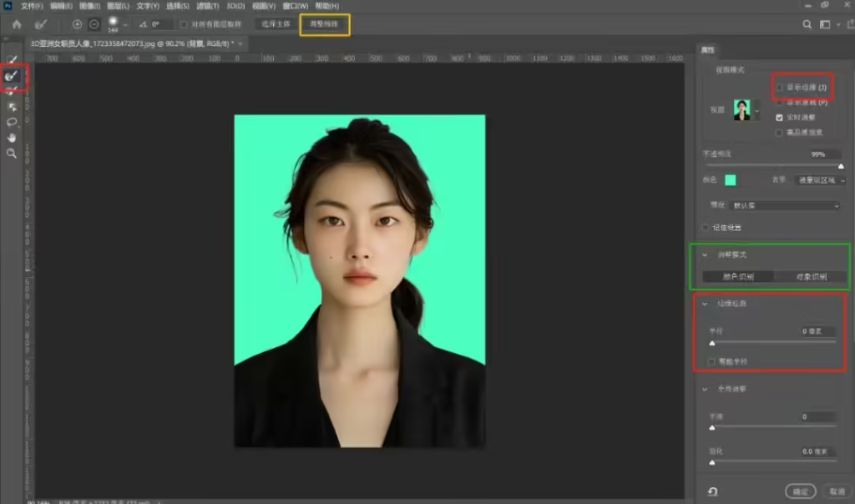Open the 预设 dropdown list
855x504 pixels.
(785, 205)
